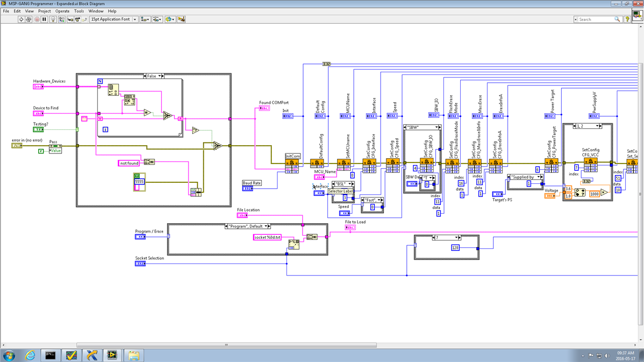Screen dimensions: 644x362
Task: Open the Reorder dropdown in toolbar
Action: point(170,19)
